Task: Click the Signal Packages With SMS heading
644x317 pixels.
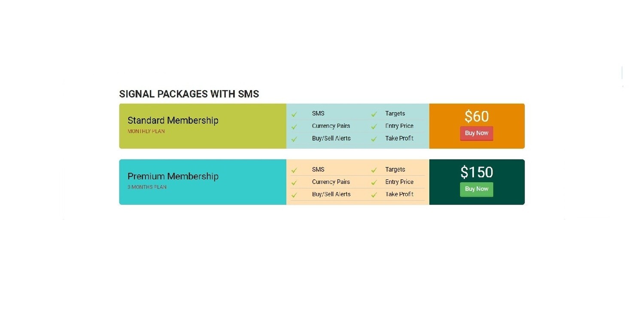Action: (189, 94)
